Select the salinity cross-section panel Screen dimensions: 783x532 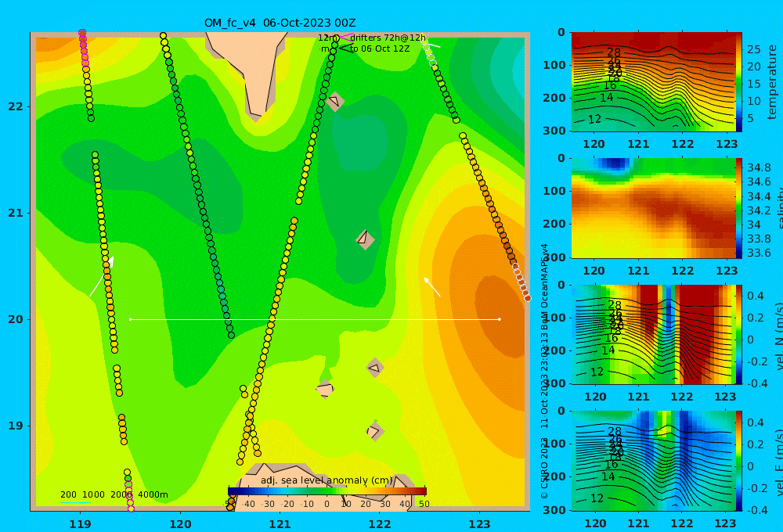[x=653, y=208]
